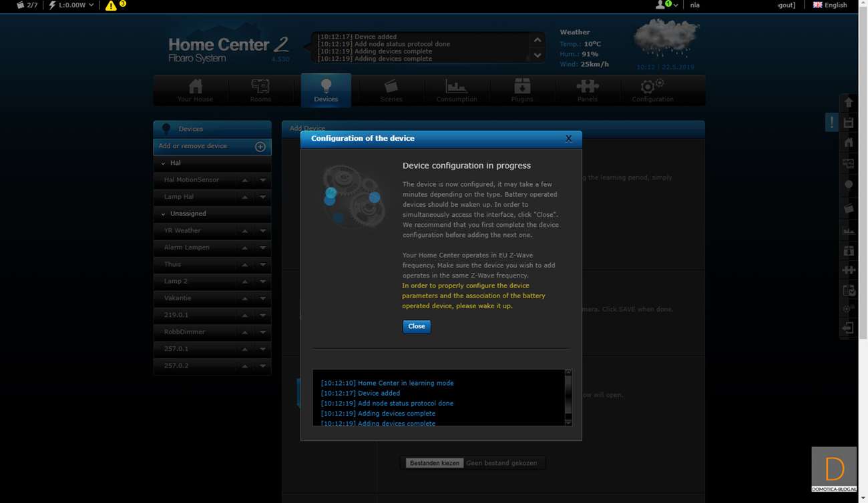Open the English language selector
Screen dimensions: 868x503
coord(830,5)
